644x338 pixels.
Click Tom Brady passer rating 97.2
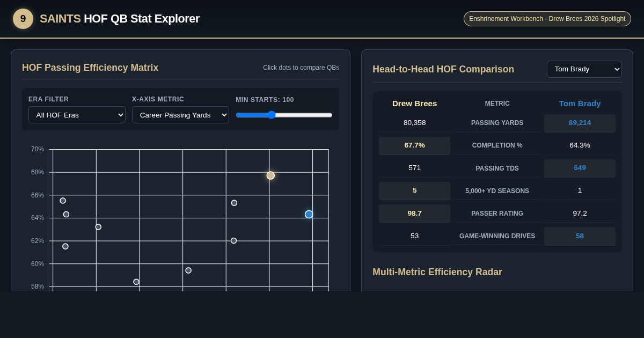[x=580, y=214]
